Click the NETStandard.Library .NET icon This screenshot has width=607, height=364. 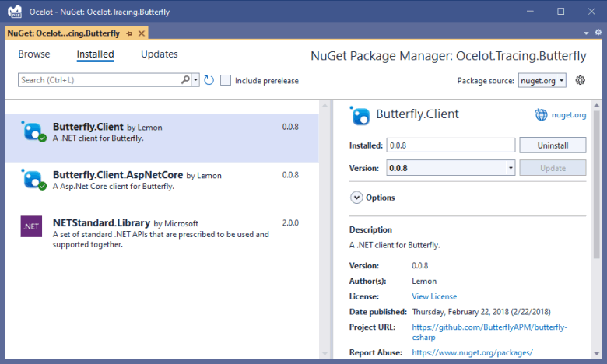point(32,226)
